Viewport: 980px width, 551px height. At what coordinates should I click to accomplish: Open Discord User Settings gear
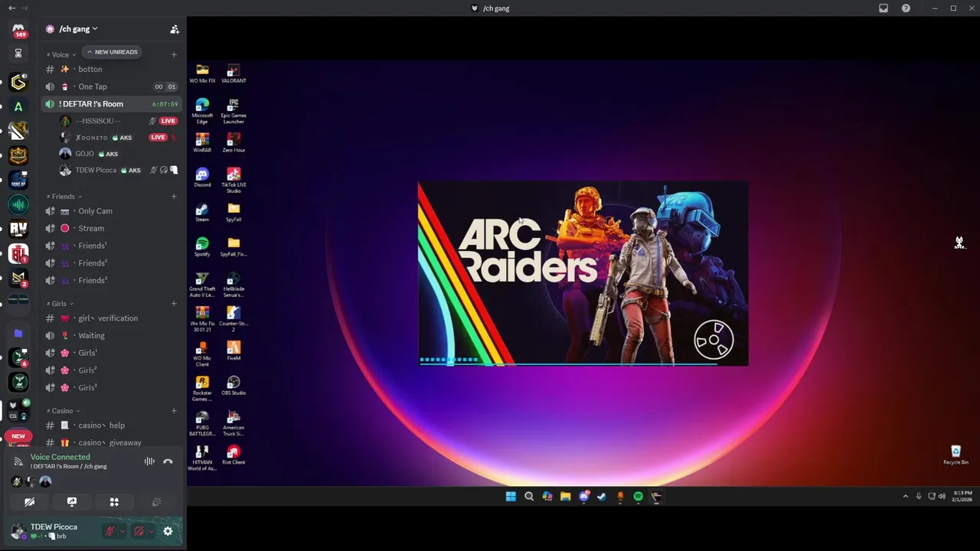coord(168,531)
